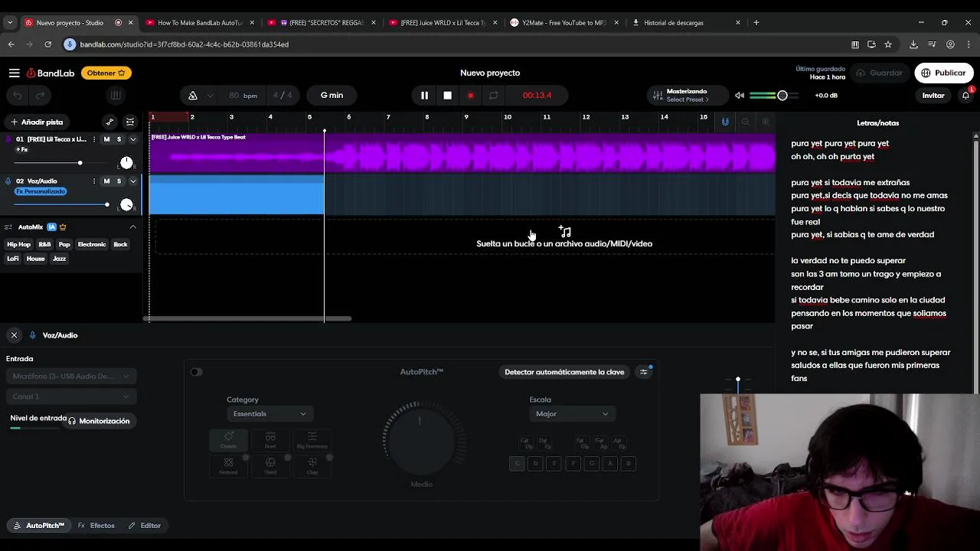This screenshot has height=551, width=980.
Task: Add Fx to track 01
Action: 21,149
